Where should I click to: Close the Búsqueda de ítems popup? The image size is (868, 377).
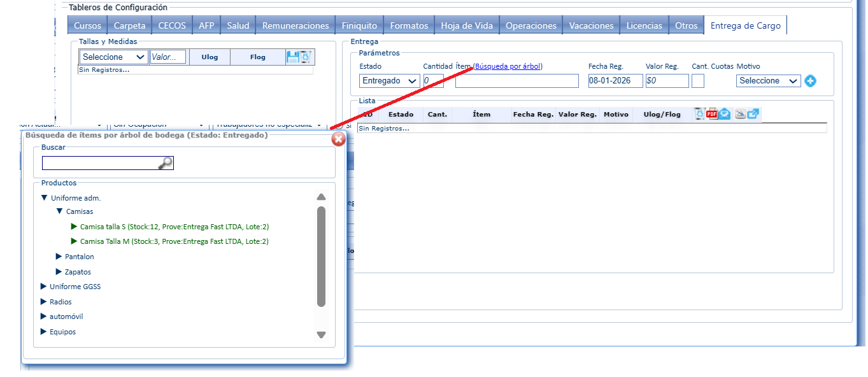pos(339,139)
